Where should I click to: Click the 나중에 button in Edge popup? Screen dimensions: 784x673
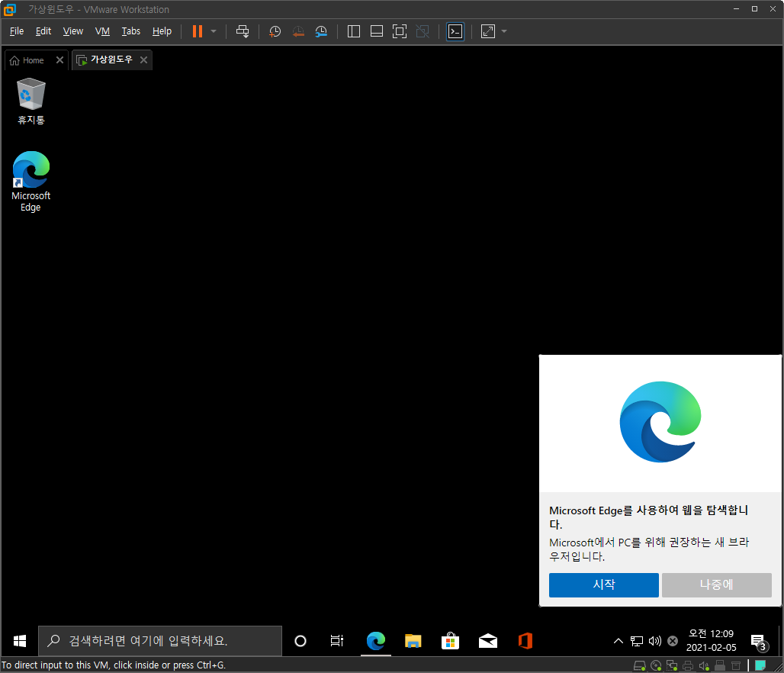click(x=716, y=585)
